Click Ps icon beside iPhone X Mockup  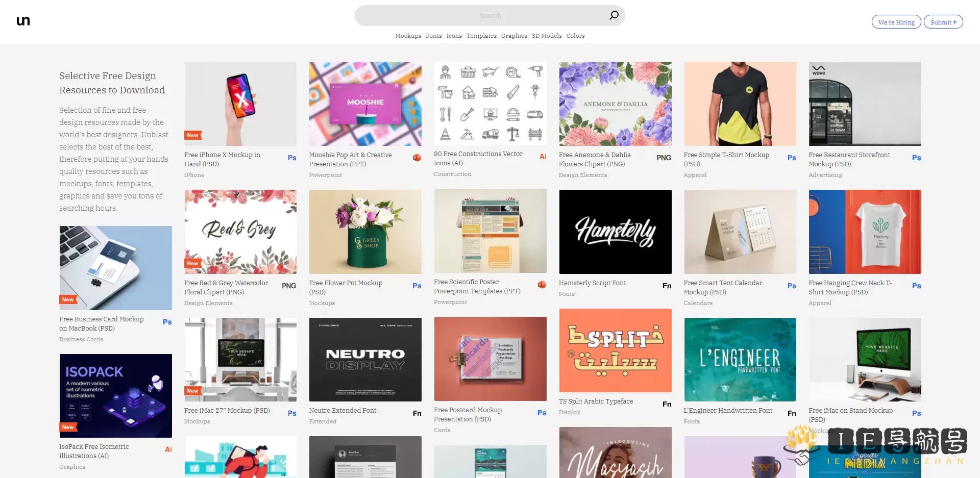(x=292, y=158)
